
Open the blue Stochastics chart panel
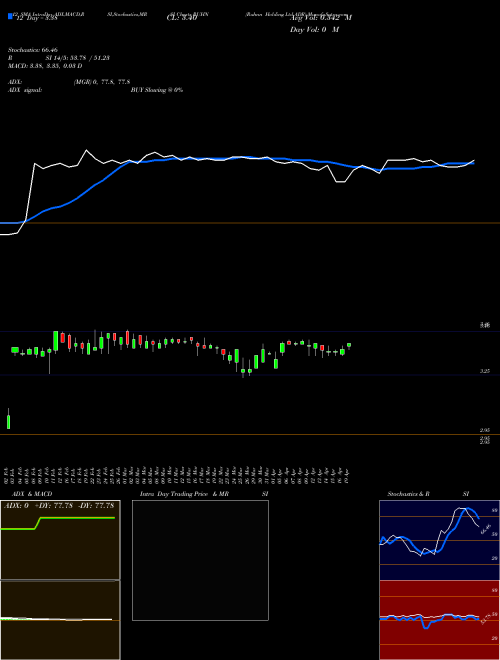coord(439,540)
